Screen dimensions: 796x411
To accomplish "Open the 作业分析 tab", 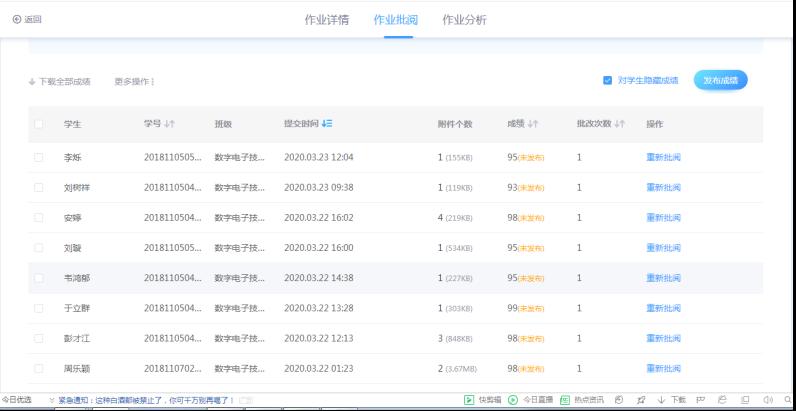I will [464, 20].
